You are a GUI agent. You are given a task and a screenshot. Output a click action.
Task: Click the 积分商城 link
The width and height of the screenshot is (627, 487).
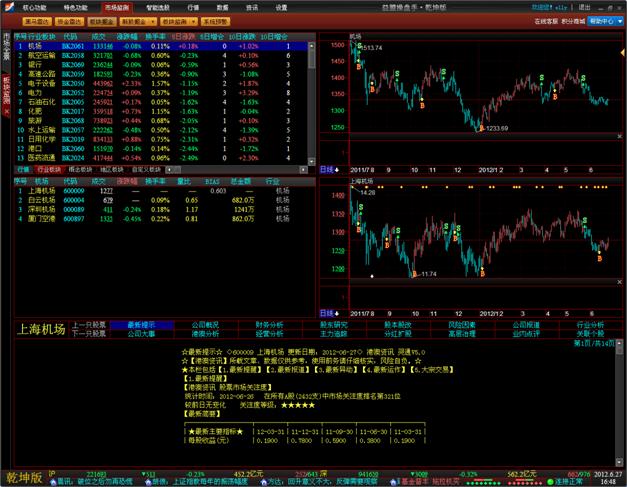pos(573,21)
